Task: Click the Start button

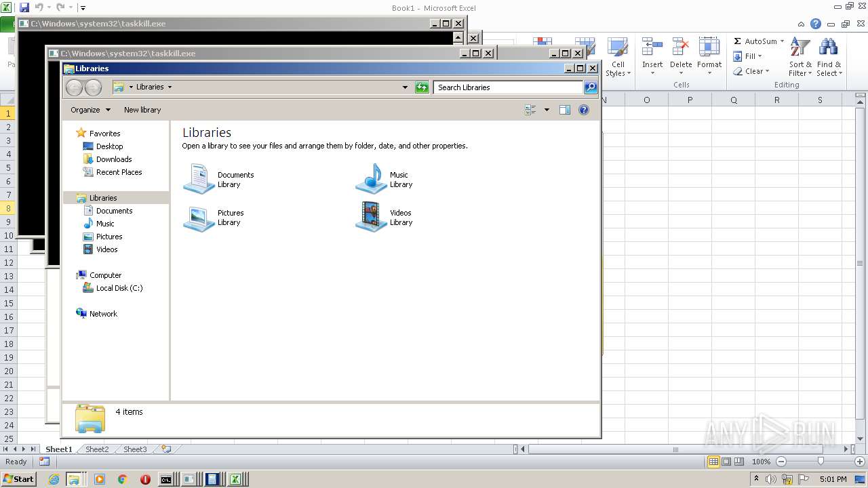Action: [18, 479]
